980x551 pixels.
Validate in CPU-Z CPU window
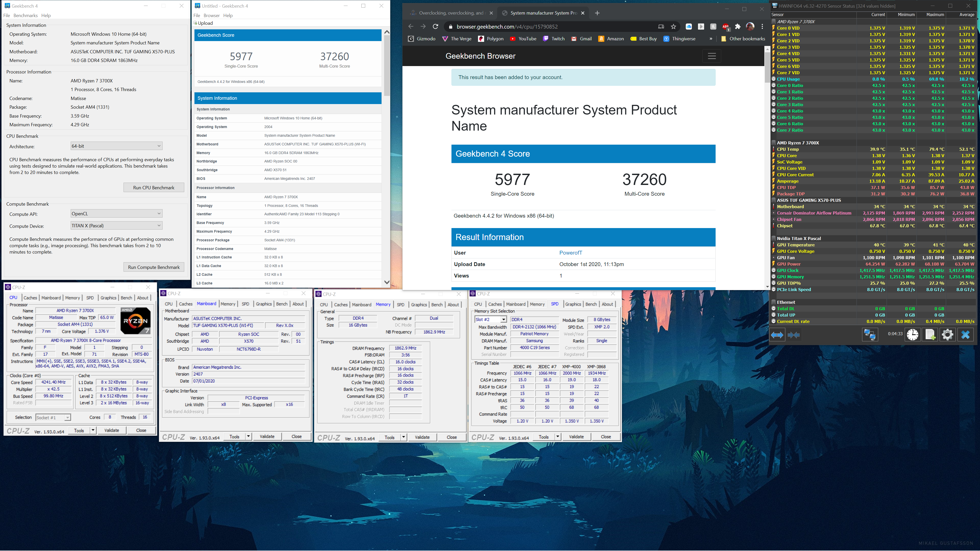[x=112, y=430]
